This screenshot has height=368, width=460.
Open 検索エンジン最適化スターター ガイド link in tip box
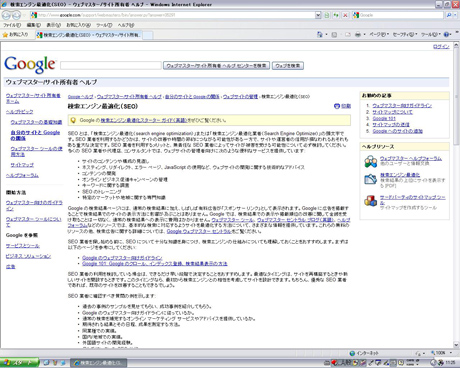point(144,120)
